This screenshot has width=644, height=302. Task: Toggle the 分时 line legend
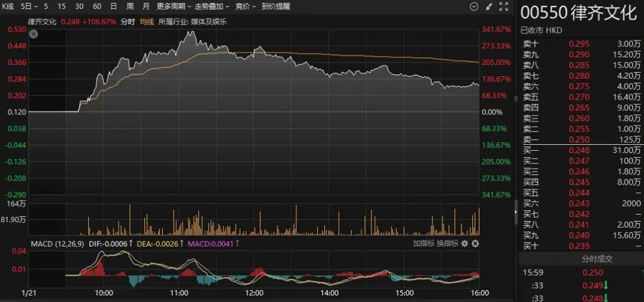[x=128, y=22]
